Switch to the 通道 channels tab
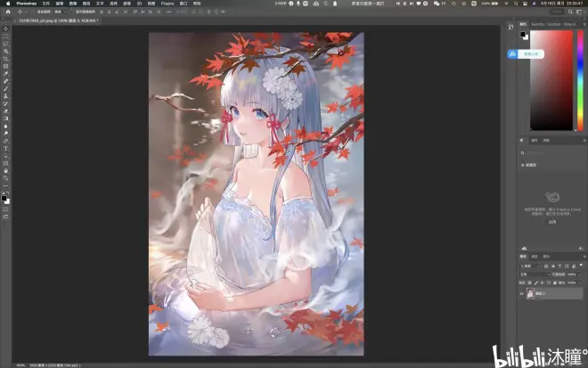Screen dimensions: 588x368 [535, 257]
